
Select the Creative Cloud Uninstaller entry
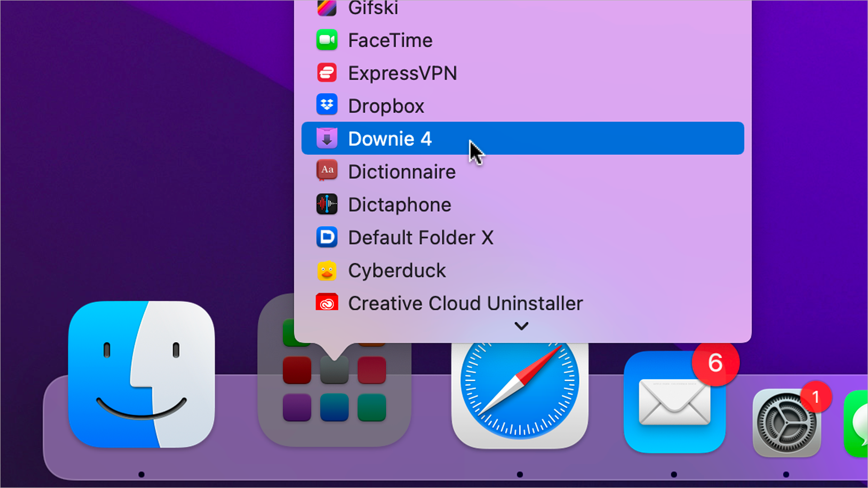pos(523,303)
